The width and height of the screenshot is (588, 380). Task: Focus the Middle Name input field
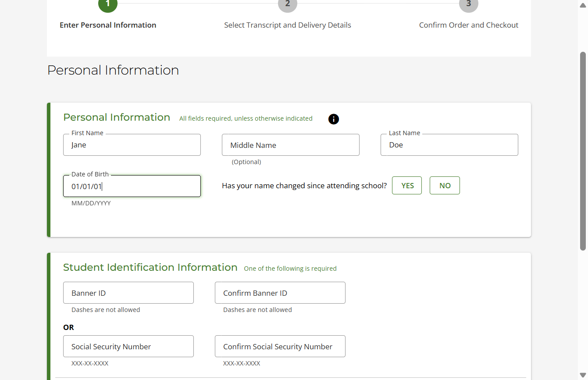(x=291, y=145)
